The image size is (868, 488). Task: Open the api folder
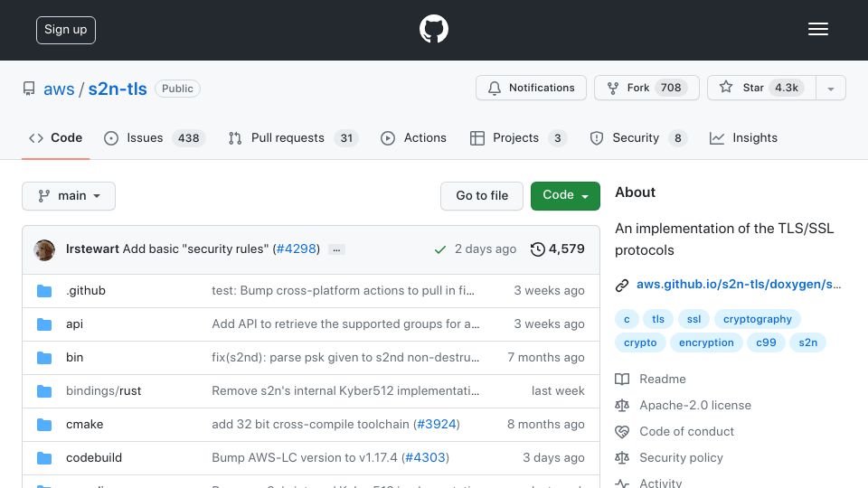click(x=74, y=324)
